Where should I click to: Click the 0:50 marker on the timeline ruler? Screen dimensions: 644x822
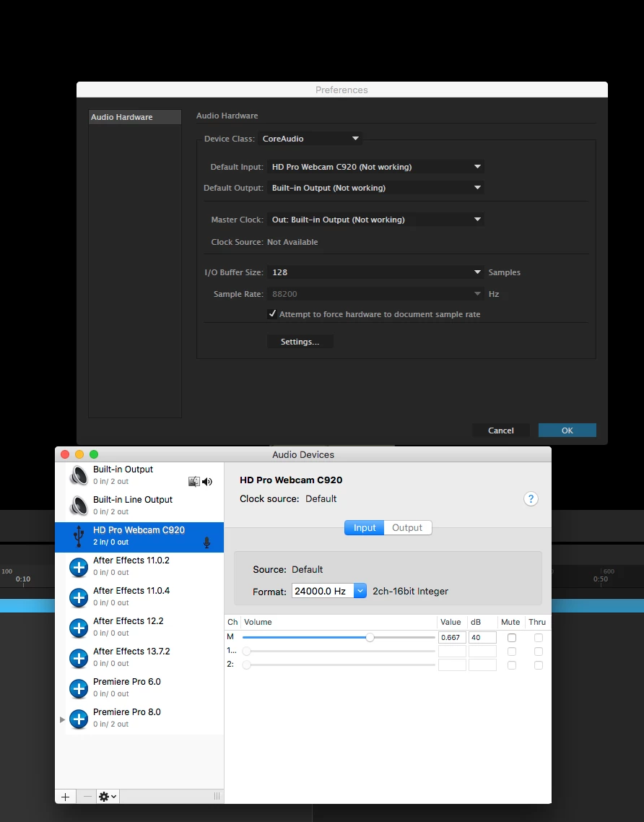[x=601, y=579]
